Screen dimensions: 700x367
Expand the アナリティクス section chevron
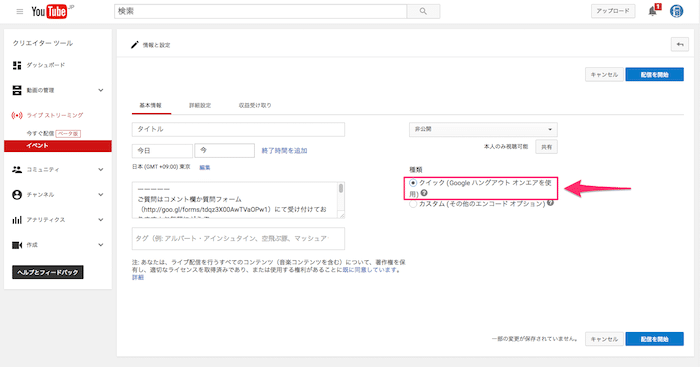(101, 220)
